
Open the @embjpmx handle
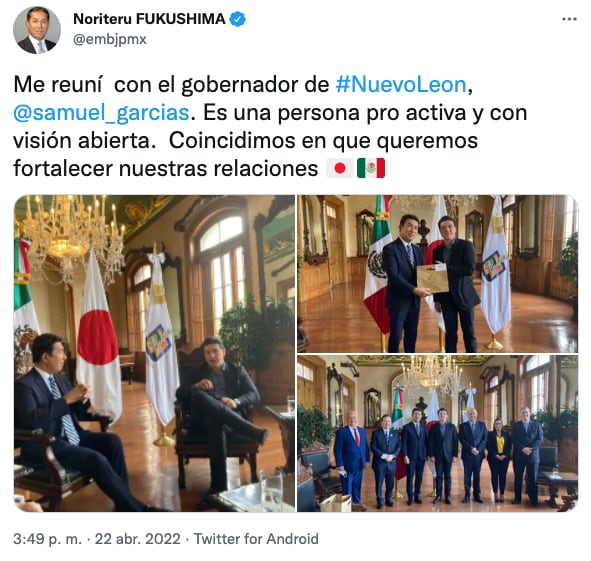[110, 39]
